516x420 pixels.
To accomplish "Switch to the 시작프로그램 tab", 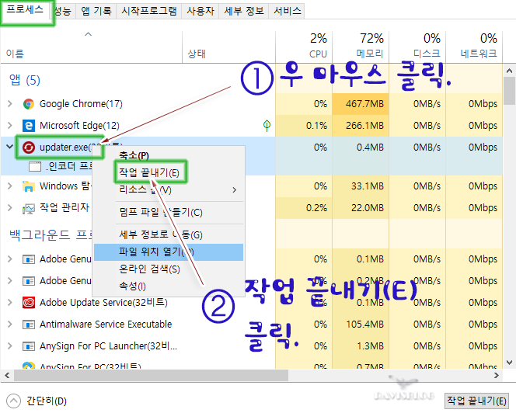I will click(149, 12).
